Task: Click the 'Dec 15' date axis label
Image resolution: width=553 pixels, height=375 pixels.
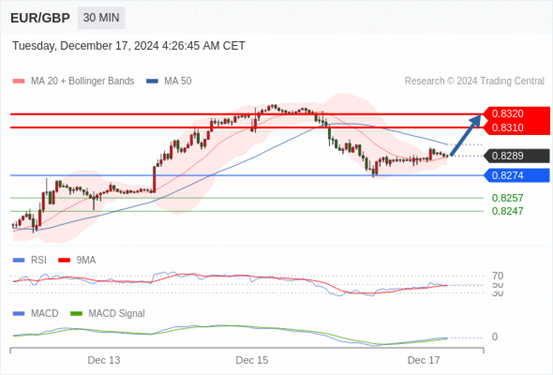Action: 252,360
